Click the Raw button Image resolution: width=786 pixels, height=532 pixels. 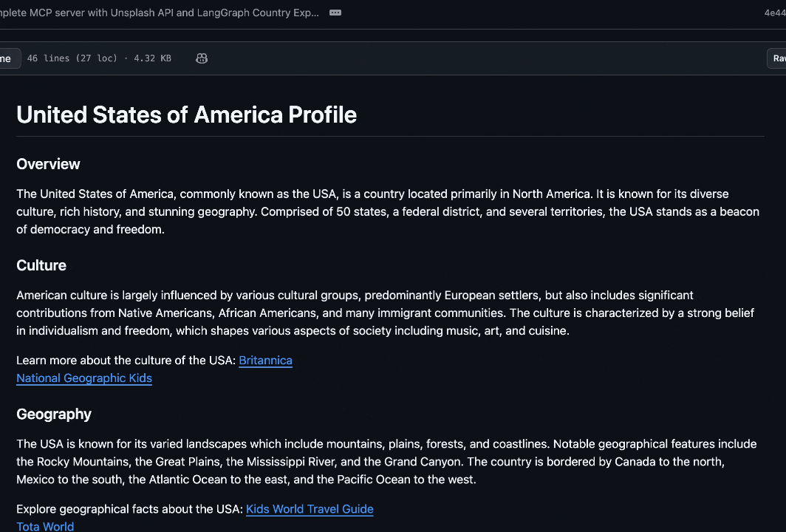coord(779,58)
